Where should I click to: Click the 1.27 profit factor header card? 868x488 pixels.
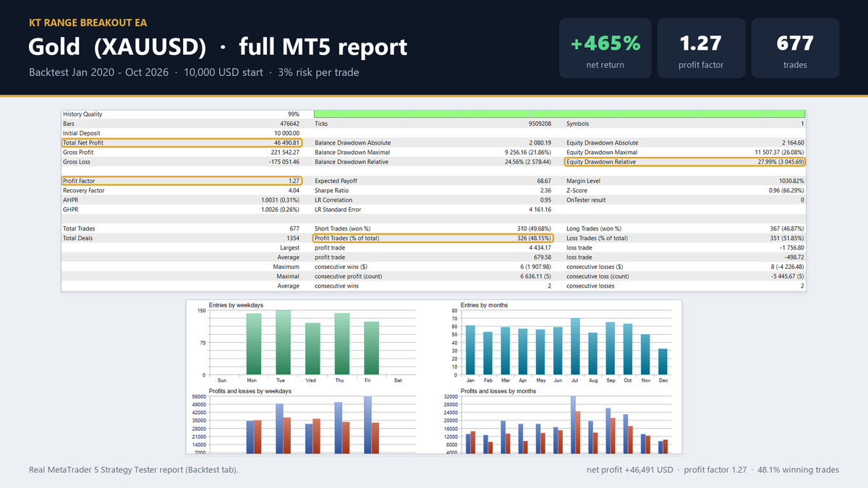701,48
